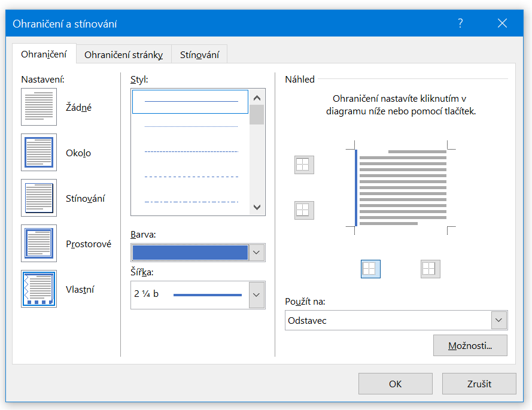
Task: Pick the Stínování shadow border setting icon
Action: [39, 198]
